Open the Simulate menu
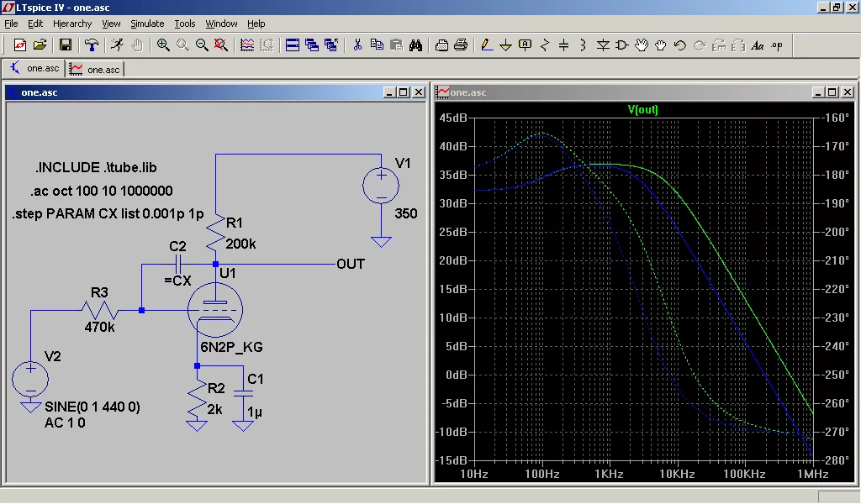The image size is (861, 504). 147,24
